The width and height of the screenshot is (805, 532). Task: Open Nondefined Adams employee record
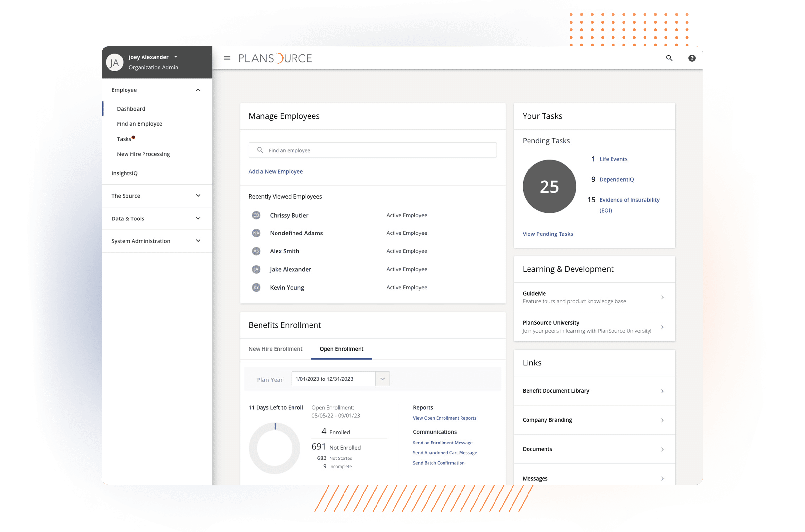(296, 233)
